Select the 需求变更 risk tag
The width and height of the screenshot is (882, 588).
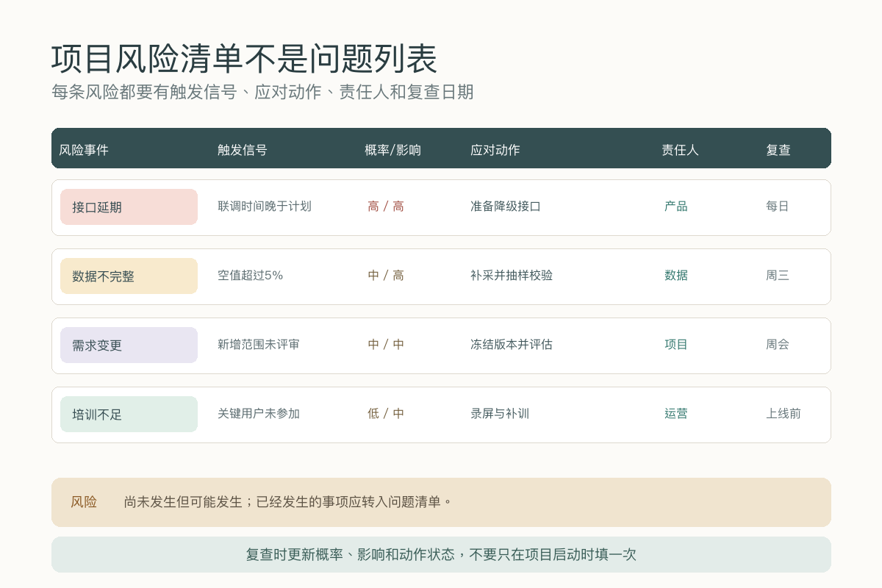[x=129, y=345]
